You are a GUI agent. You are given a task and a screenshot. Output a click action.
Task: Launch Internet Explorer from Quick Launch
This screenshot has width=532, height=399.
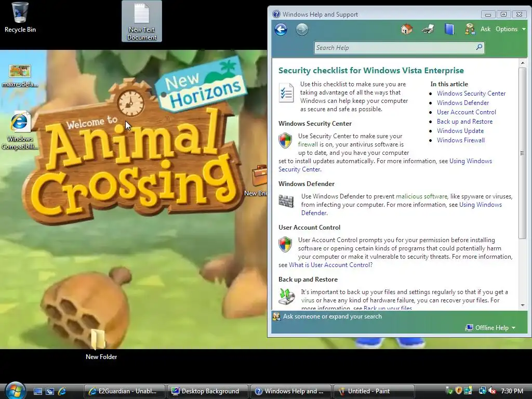point(62,391)
